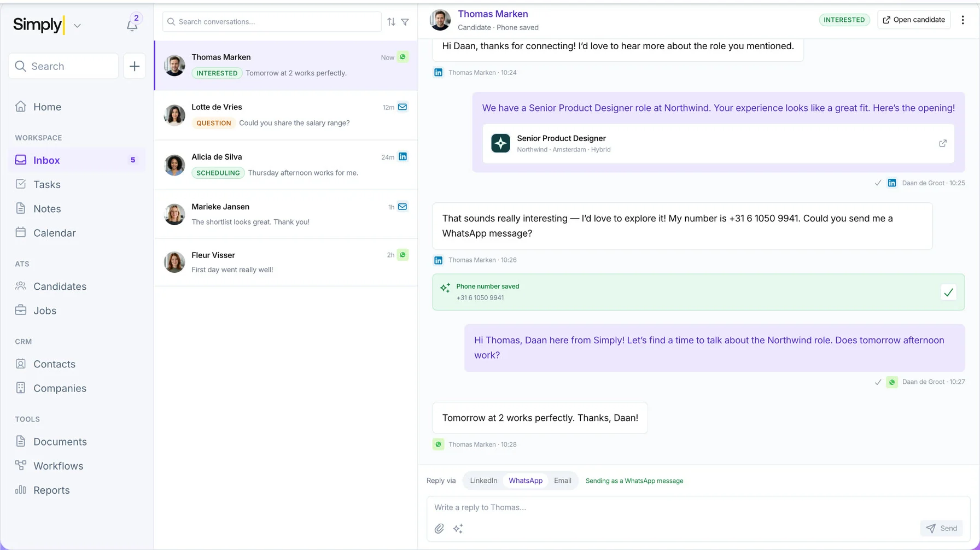Confirm the Phone number saved checkmark
Viewport: 980px width, 550px height.
click(948, 292)
